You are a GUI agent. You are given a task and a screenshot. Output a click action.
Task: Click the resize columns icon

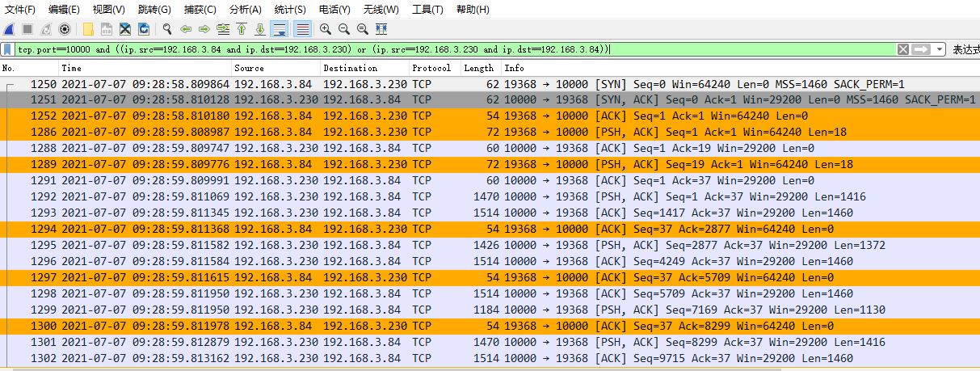point(381,29)
